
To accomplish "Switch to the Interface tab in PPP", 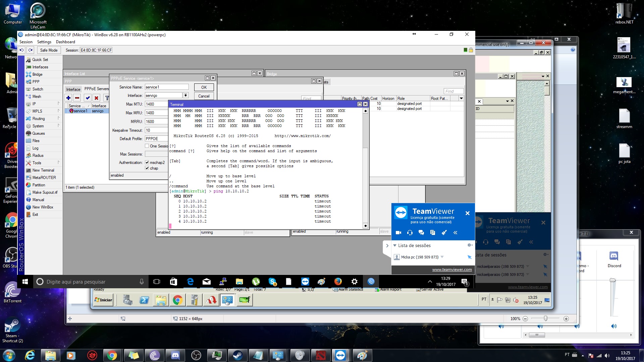I will point(73,89).
